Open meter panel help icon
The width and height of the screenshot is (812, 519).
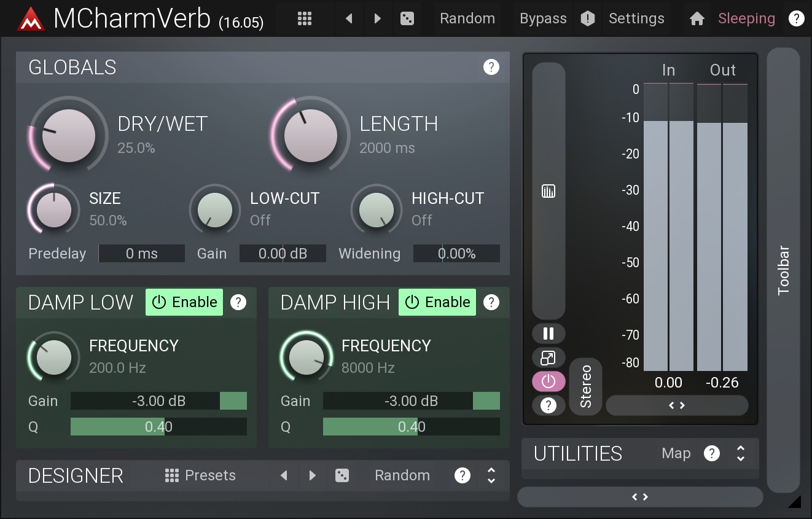548,405
